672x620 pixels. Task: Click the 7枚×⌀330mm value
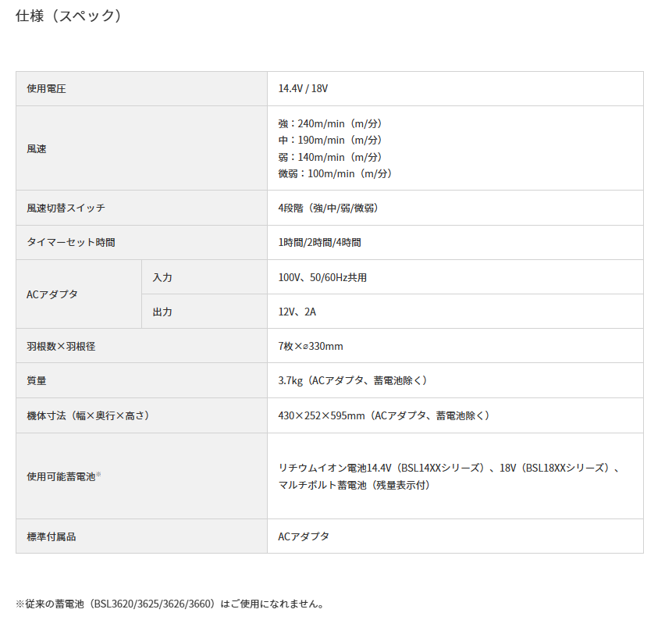point(311,346)
